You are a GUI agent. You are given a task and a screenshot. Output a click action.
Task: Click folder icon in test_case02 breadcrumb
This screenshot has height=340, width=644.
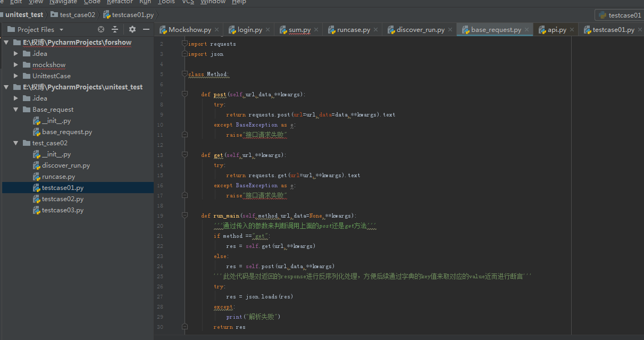pos(54,14)
